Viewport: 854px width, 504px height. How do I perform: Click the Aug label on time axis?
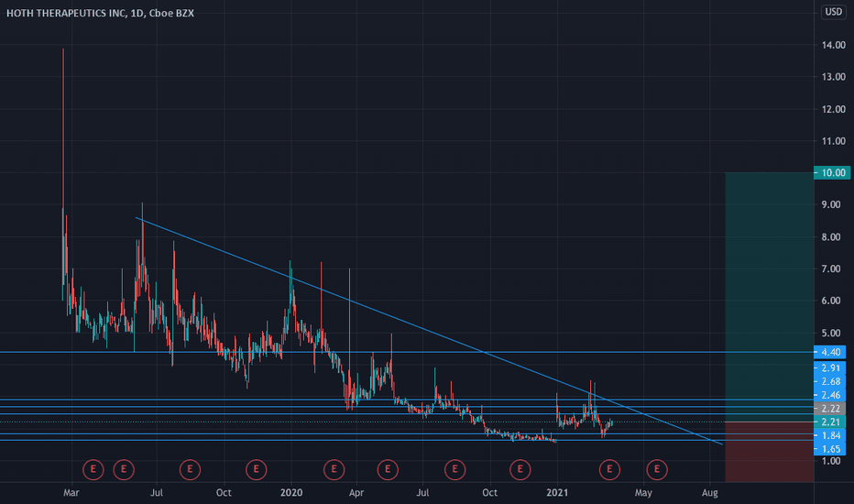point(709,493)
